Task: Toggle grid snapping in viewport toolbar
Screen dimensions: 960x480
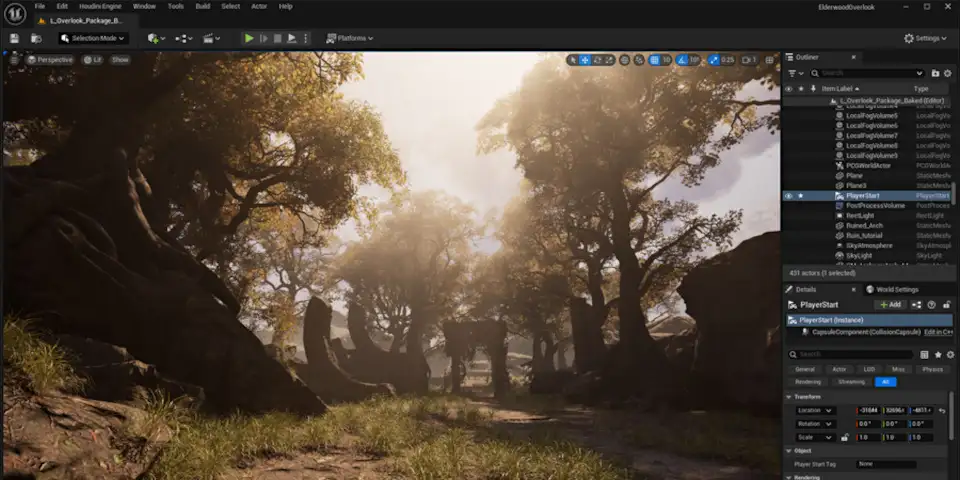Action: 652,60
